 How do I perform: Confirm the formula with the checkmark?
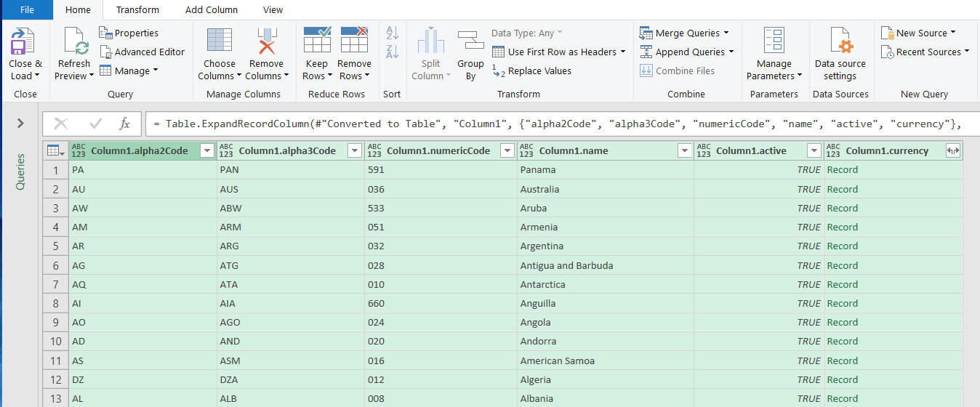(95, 124)
